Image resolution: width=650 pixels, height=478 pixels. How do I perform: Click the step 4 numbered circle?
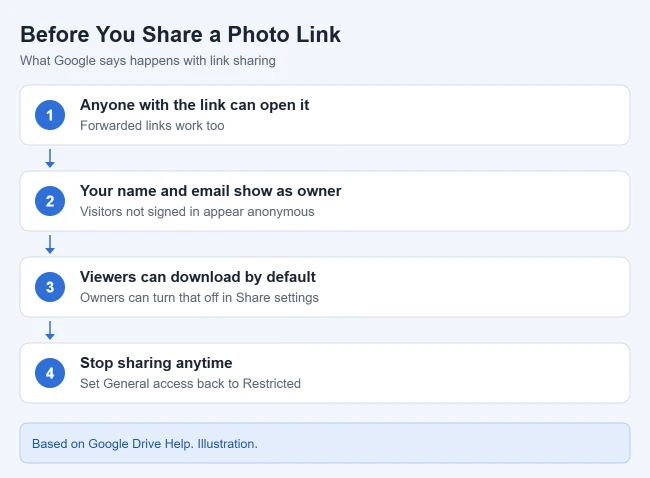click(x=50, y=373)
